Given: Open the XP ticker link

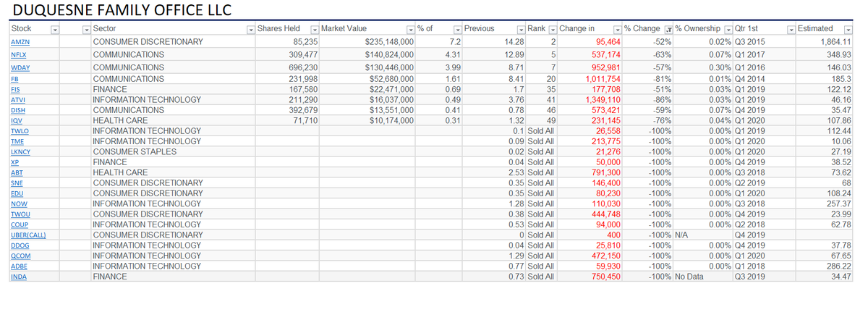Looking at the screenshot, I should tap(14, 163).
